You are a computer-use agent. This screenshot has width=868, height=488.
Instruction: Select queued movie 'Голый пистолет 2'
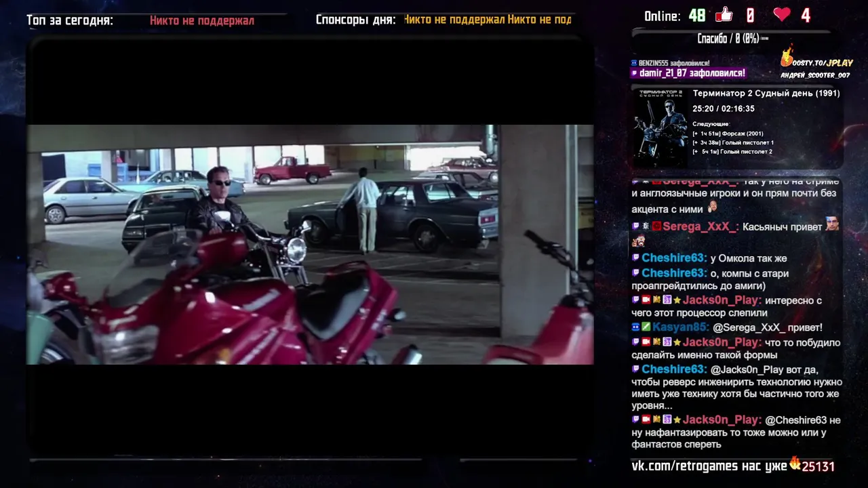(732, 151)
